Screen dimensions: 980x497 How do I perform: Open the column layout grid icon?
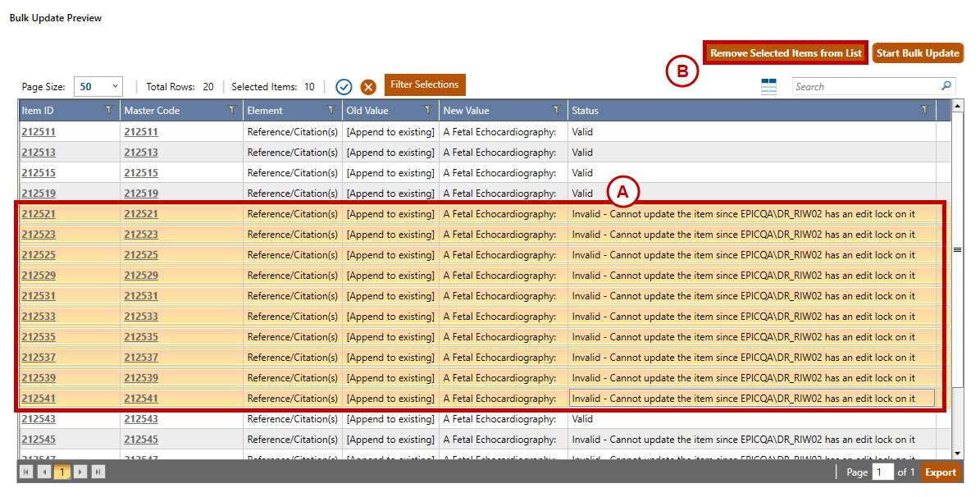click(768, 87)
